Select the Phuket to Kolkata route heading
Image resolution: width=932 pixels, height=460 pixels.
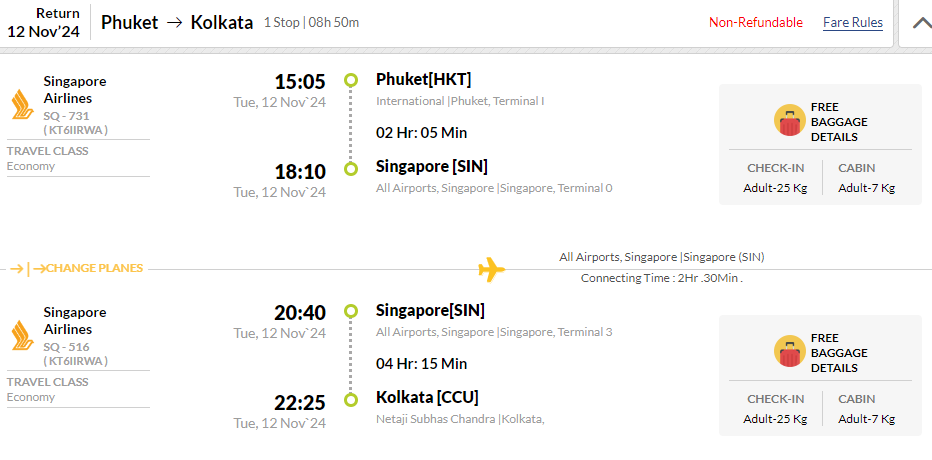tap(177, 23)
